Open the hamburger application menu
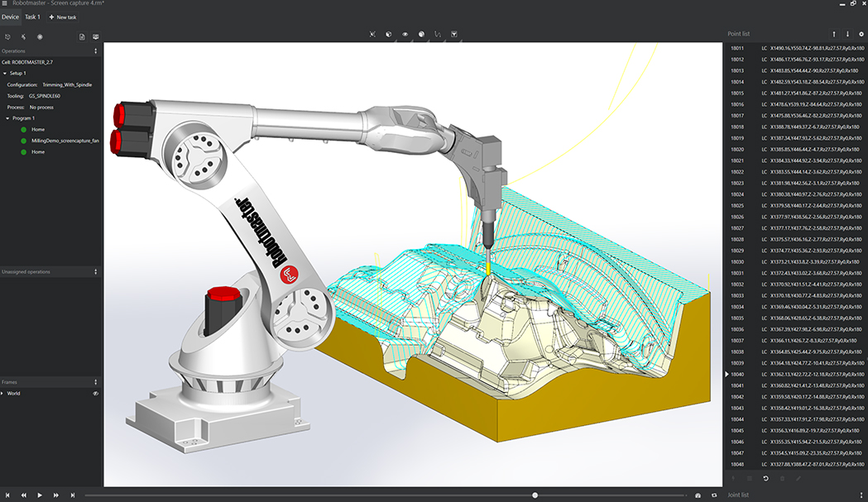The image size is (868, 502). click(4, 3)
